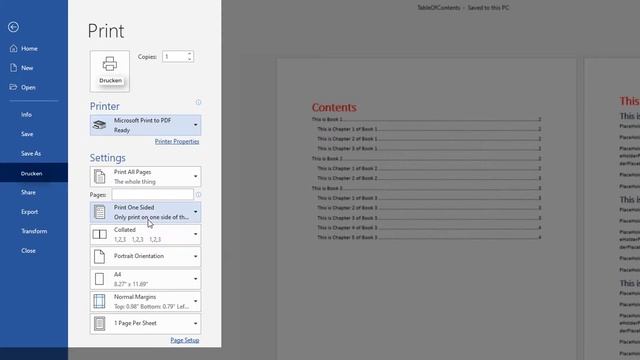Click the Print All Pages icon
The width and height of the screenshot is (640, 360).
click(x=100, y=176)
